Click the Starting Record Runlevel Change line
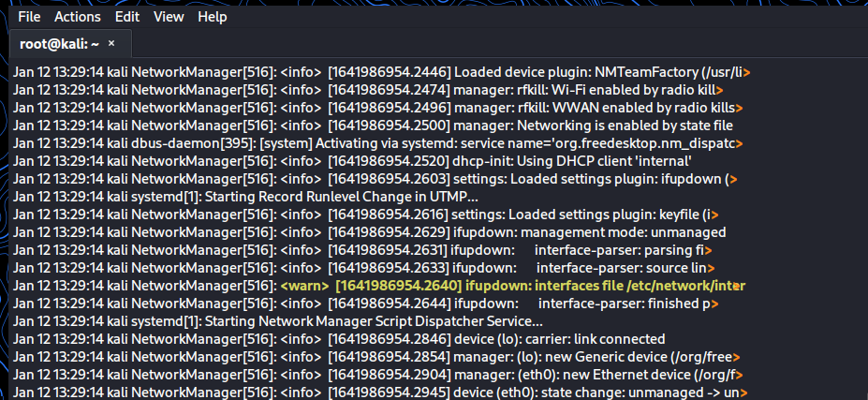This screenshot has height=400, width=868. click(x=245, y=197)
